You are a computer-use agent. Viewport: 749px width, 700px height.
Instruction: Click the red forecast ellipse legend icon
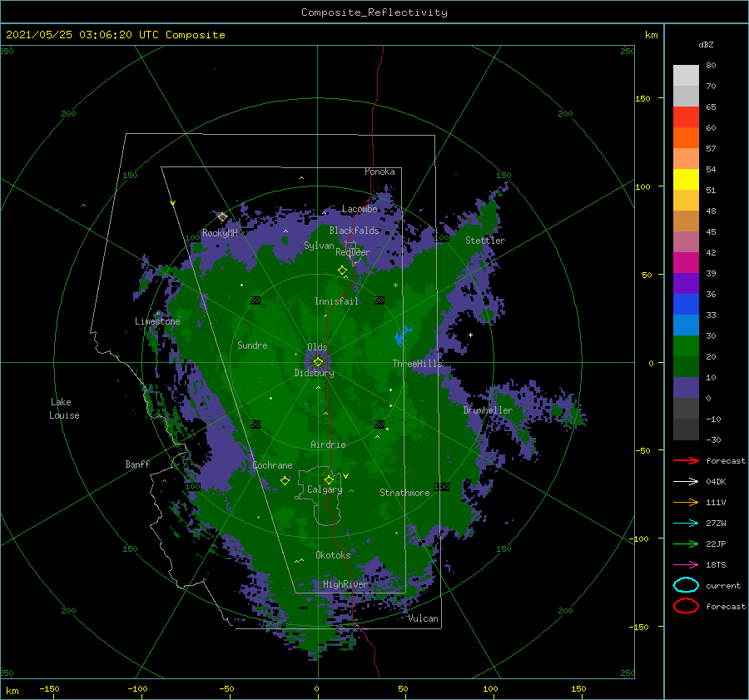coord(686,606)
